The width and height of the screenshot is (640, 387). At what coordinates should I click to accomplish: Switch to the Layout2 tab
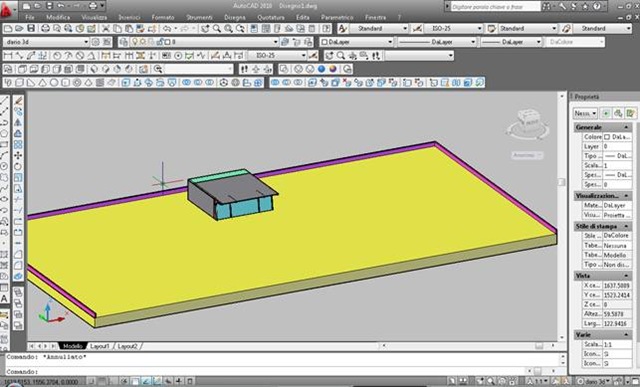click(127, 346)
